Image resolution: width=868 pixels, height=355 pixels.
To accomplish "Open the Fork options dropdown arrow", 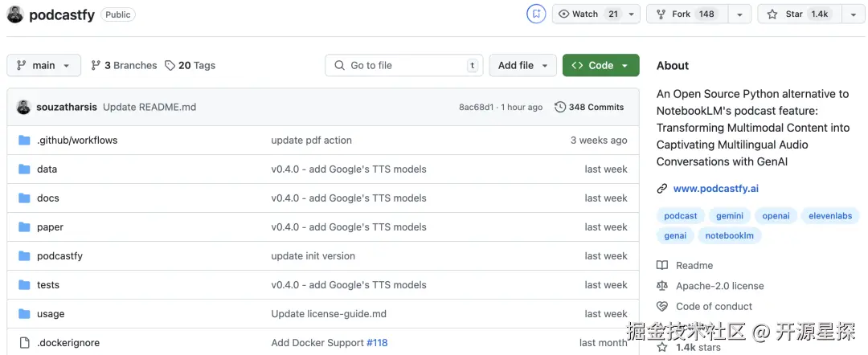I will [739, 14].
